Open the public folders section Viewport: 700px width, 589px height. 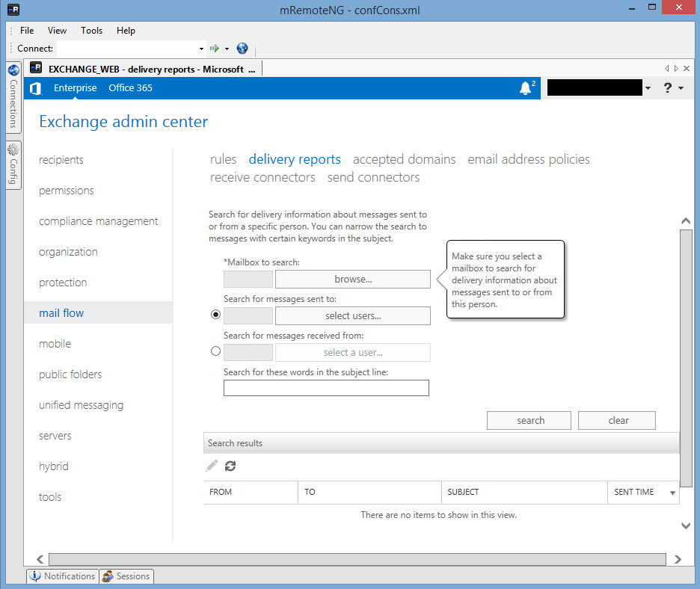[x=70, y=374]
